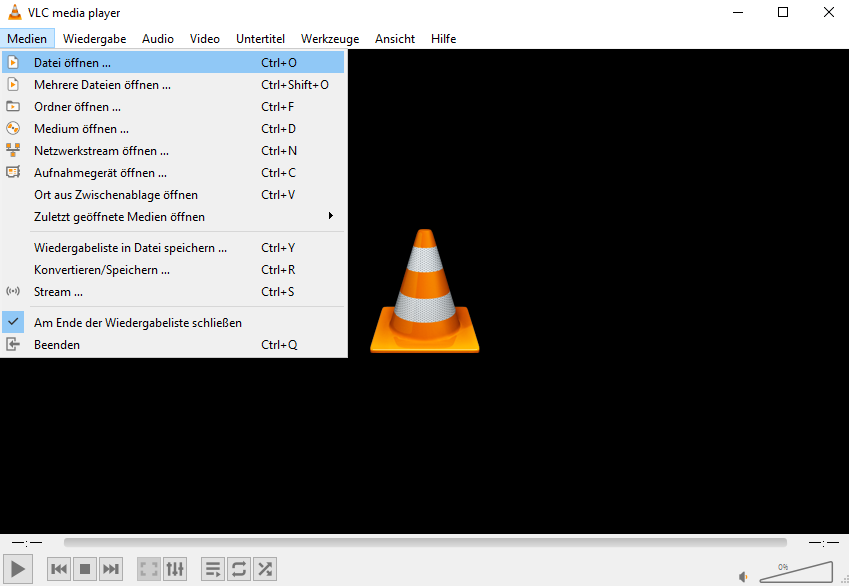
Task: Open the Werkzeuge menu
Action: pyautogui.click(x=329, y=39)
